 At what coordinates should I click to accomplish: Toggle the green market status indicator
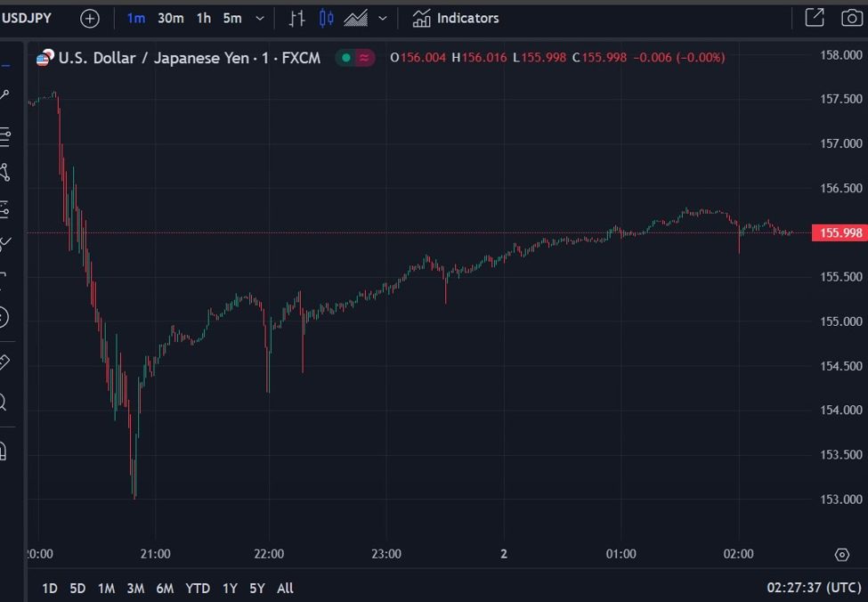(x=345, y=58)
